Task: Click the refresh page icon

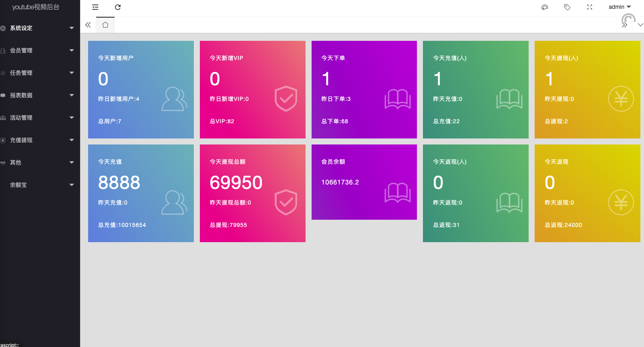Action: pyautogui.click(x=118, y=7)
